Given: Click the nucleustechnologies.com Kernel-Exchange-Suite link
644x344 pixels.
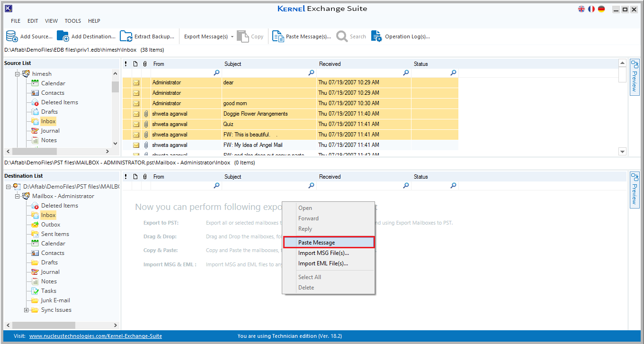Looking at the screenshot, I should click(x=96, y=336).
